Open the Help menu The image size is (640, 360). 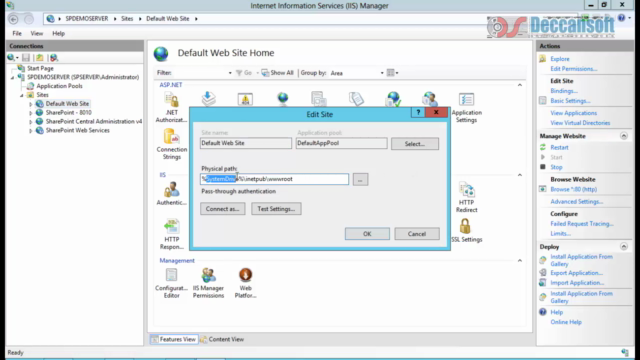coord(58,33)
